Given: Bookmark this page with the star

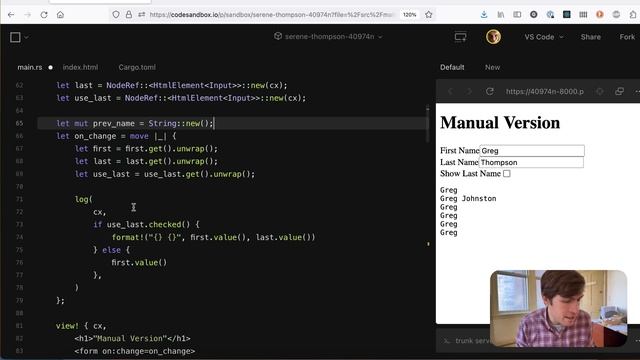Looking at the screenshot, I should pyautogui.click(x=429, y=15).
